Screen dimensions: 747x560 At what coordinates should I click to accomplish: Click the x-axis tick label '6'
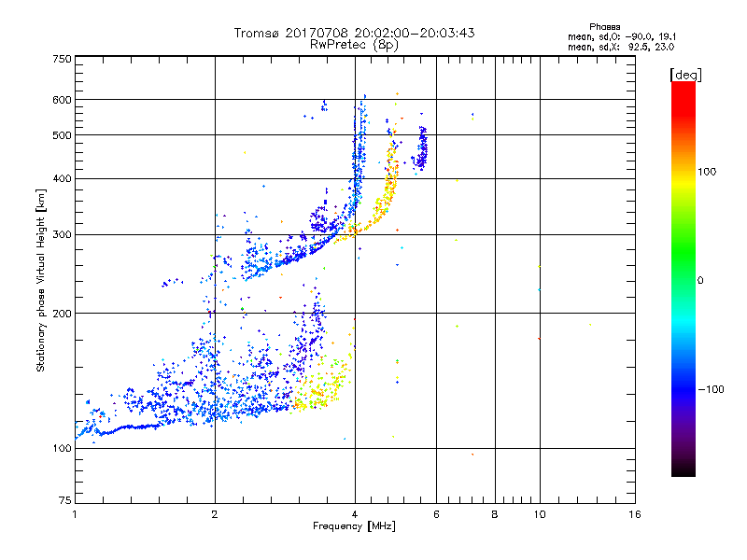point(436,514)
